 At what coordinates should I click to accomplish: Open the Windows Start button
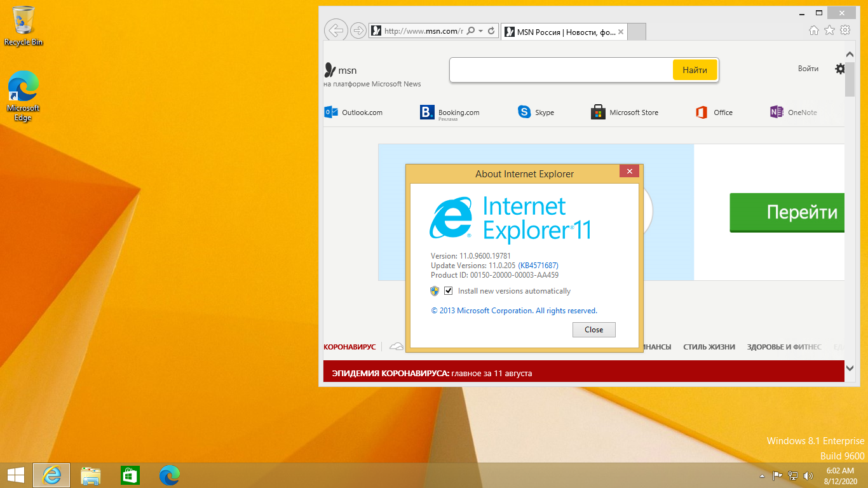[x=15, y=475]
